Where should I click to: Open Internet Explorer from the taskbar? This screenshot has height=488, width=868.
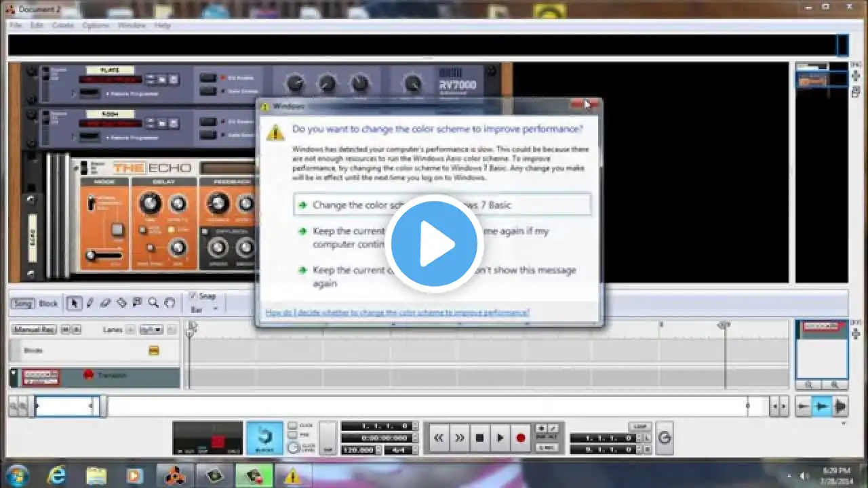click(x=57, y=476)
